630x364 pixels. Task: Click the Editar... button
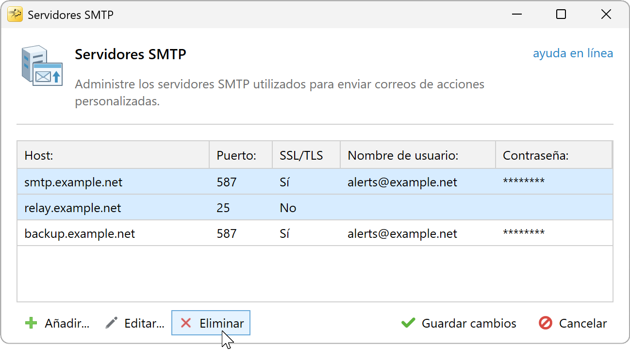(135, 323)
